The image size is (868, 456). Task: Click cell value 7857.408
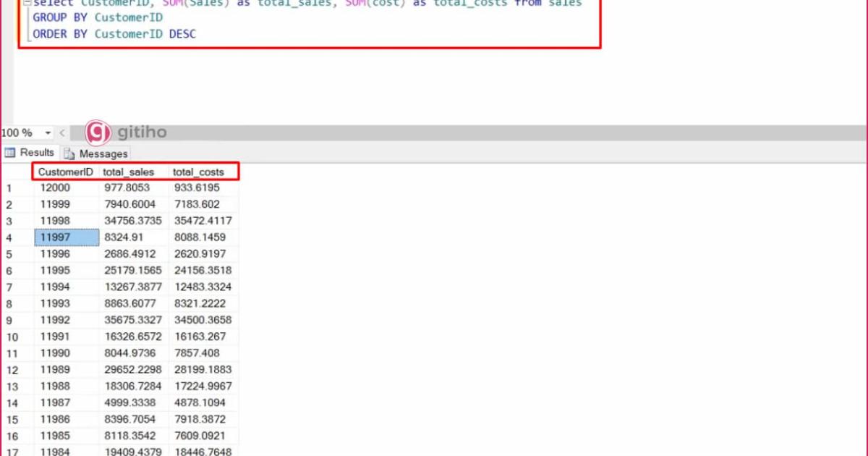point(203,353)
